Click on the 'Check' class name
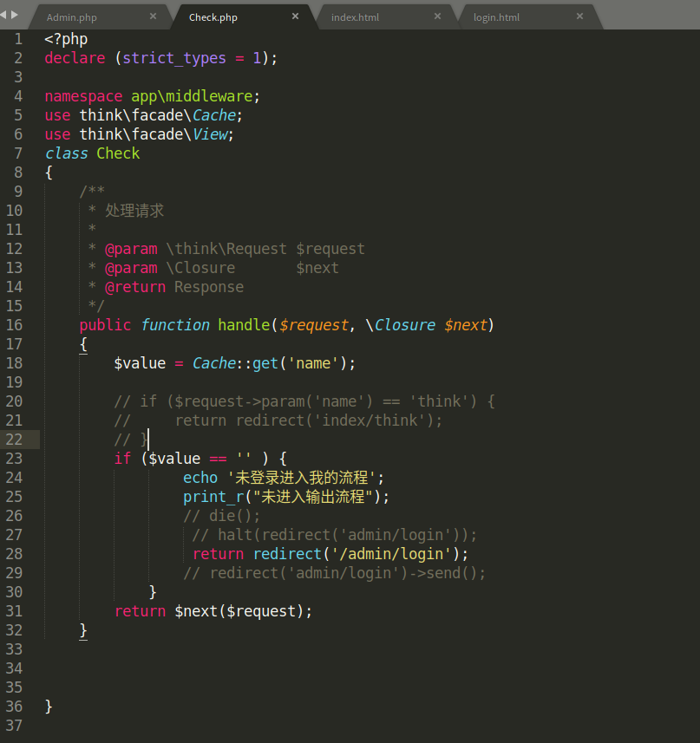700x743 pixels. pyautogui.click(x=118, y=153)
